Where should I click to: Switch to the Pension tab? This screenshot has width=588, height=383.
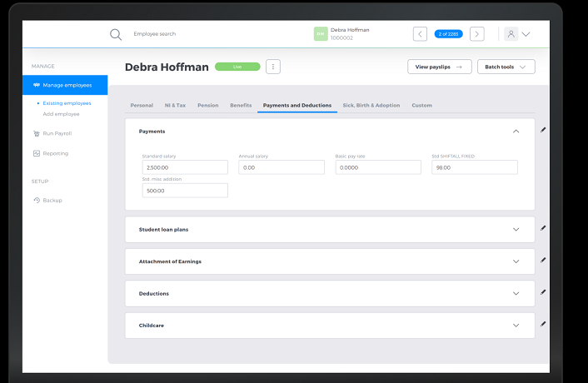[x=208, y=106]
